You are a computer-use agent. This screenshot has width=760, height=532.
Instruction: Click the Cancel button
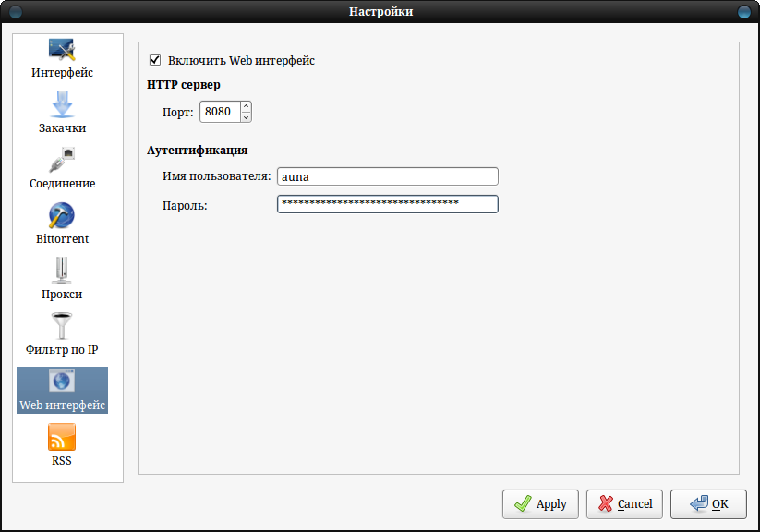(624, 504)
